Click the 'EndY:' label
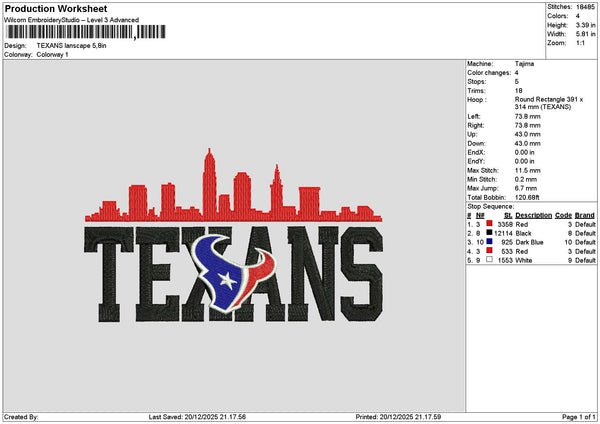600x424 pixels. (x=476, y=161)
